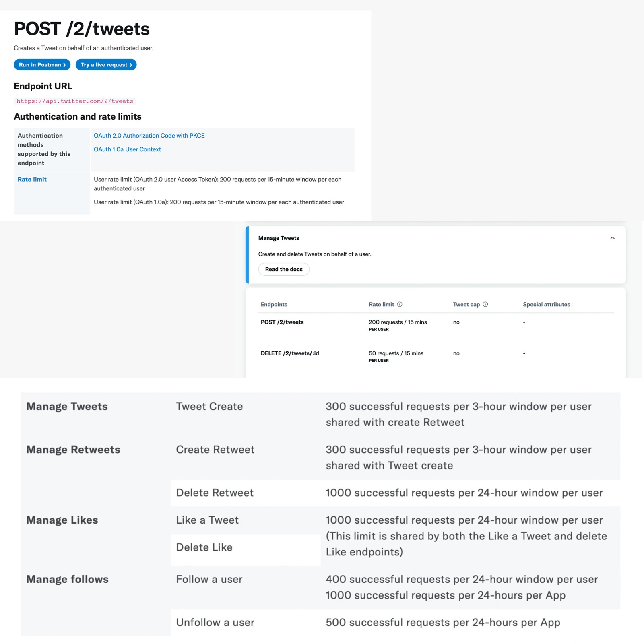Click the Special attributes column header

click(x=546, y=304)
